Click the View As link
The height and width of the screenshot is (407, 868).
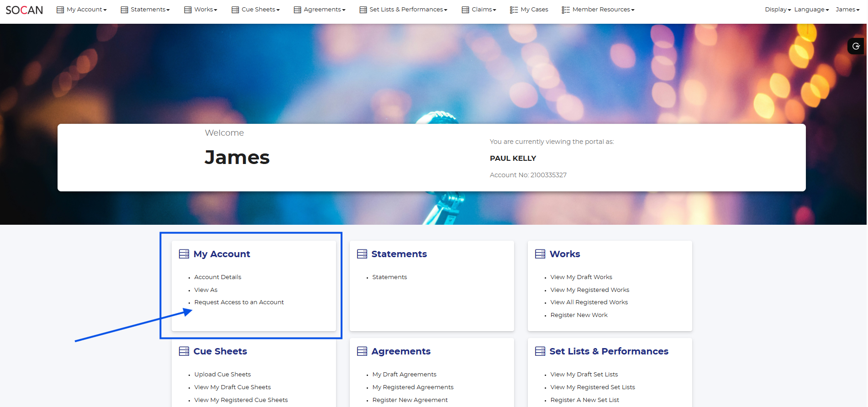[206, 290]
